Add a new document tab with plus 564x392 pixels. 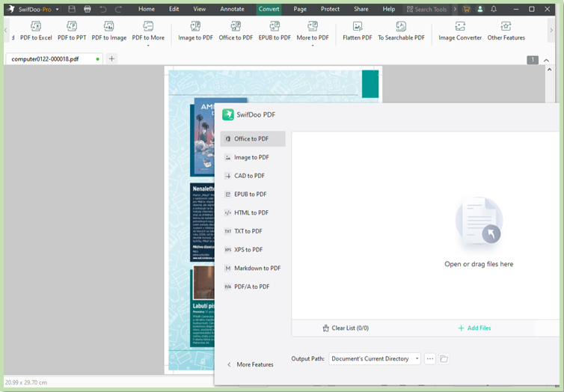[111, 58]
